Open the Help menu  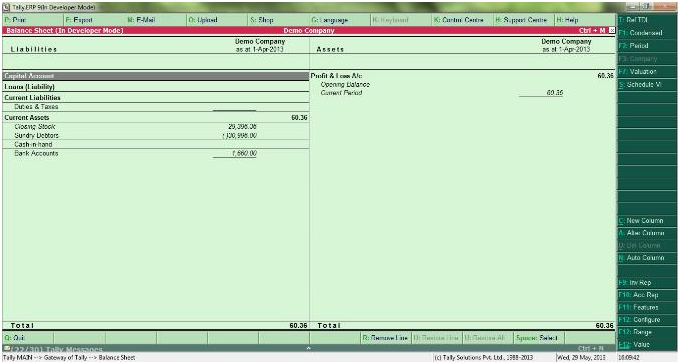pos(585,20)
